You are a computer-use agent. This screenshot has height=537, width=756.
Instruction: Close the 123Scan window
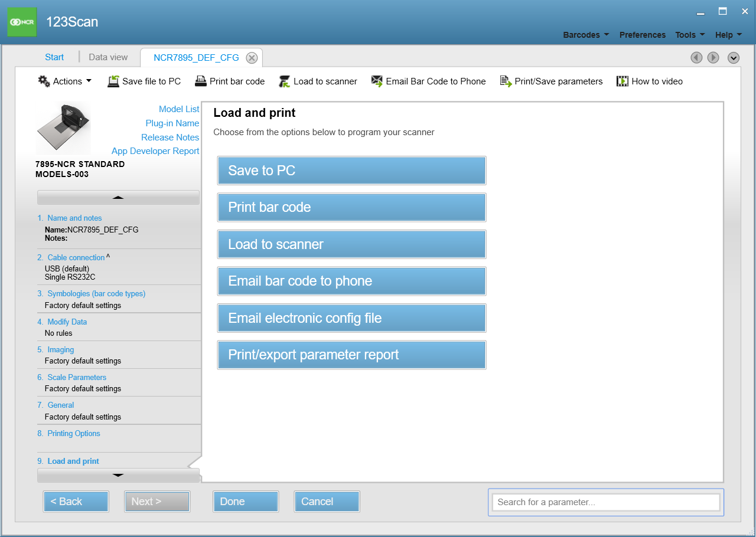click(745, 11)
